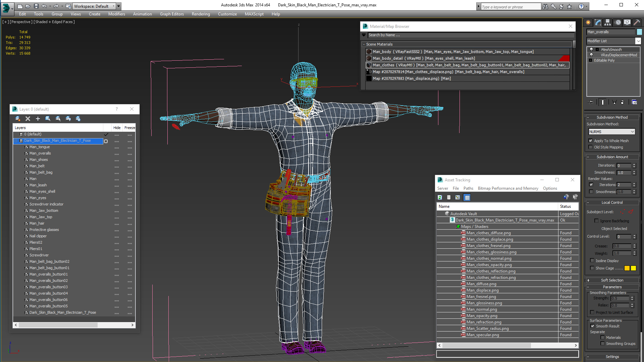This screenshot has width=644, height=362.
Task: Click the favorites star icon in title bar
Action: [569, 6]
